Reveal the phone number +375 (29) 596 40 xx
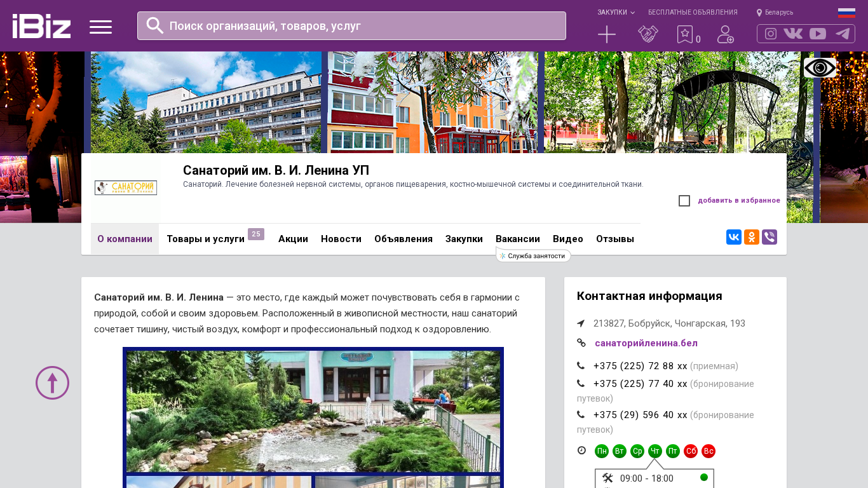 point(641,415)
